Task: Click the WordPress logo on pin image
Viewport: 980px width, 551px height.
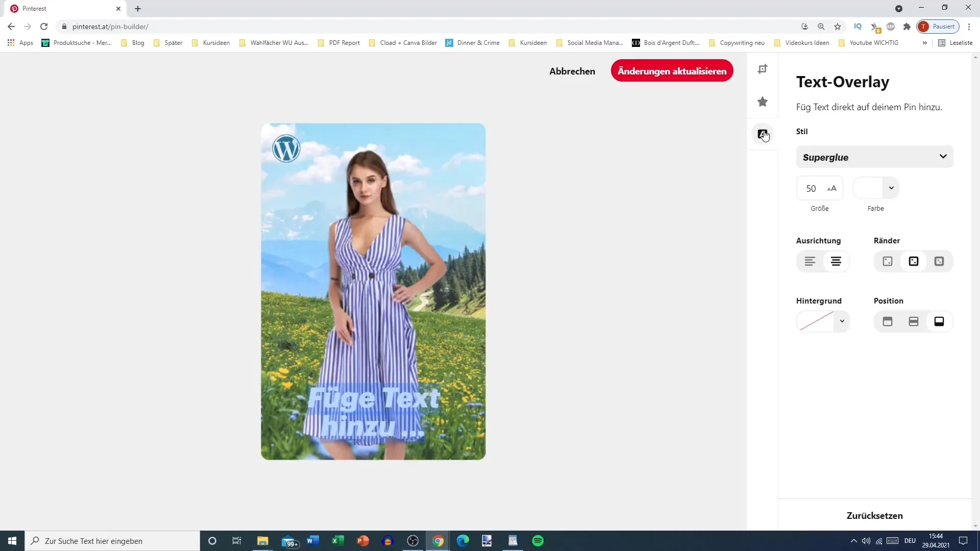Action: point(286,148)
